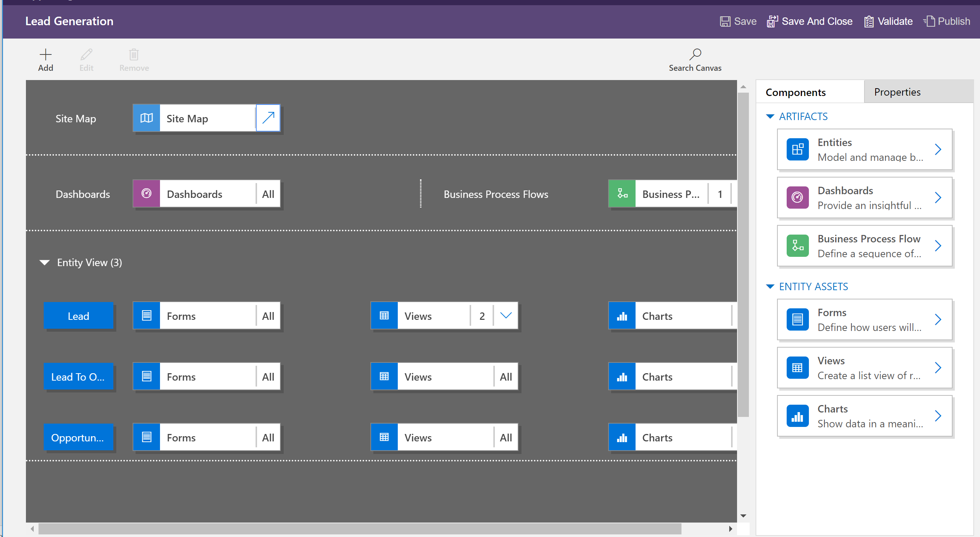Screen dimensions: 980x537
Task: Select Business Process Flows green tile icon
Action: click(622, 194)
